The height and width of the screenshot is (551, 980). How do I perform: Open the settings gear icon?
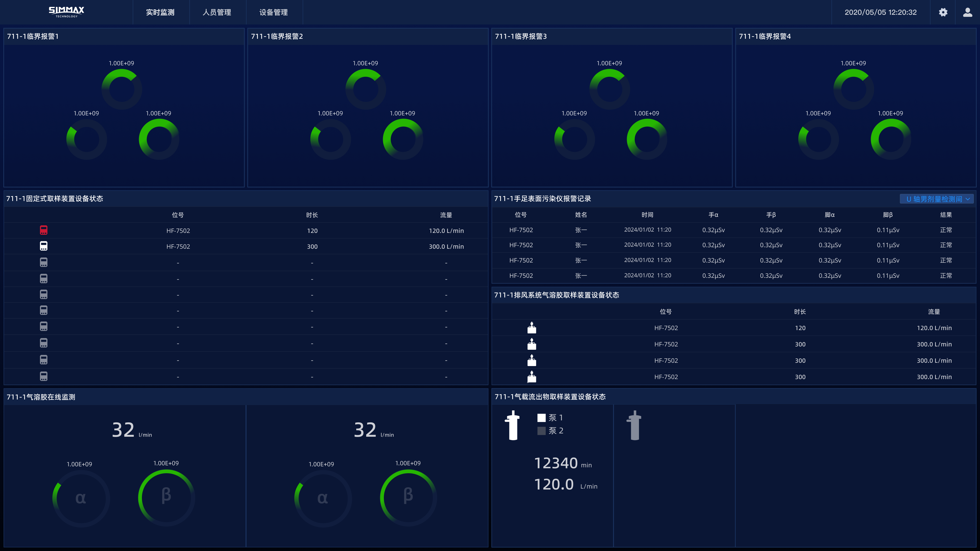point(943,12)
